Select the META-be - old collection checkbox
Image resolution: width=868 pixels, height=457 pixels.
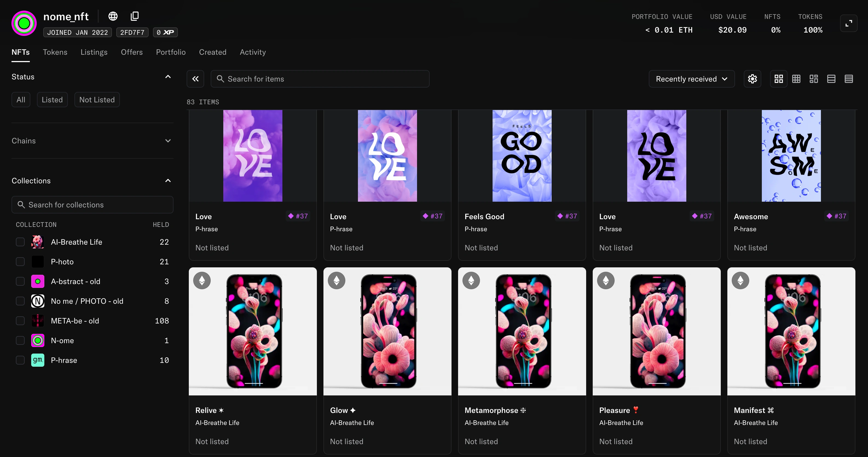(20, 320)
